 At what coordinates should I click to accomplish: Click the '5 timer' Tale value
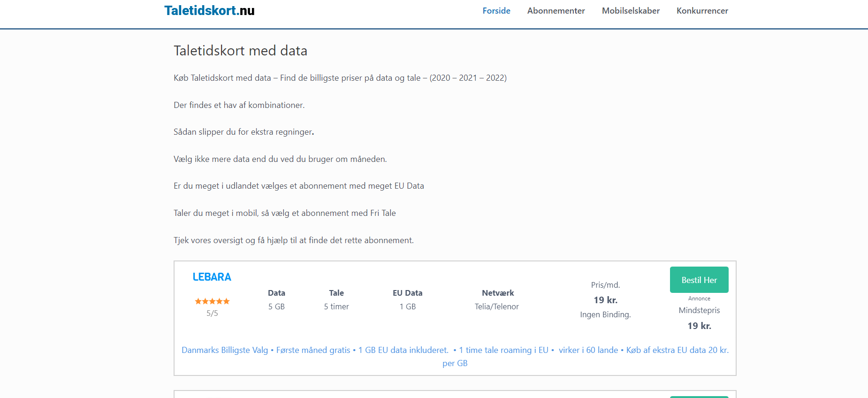pos(336,306)
